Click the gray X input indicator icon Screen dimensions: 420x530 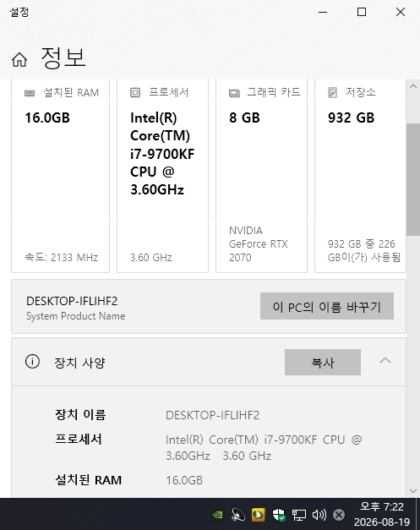[x=339, y=515]
